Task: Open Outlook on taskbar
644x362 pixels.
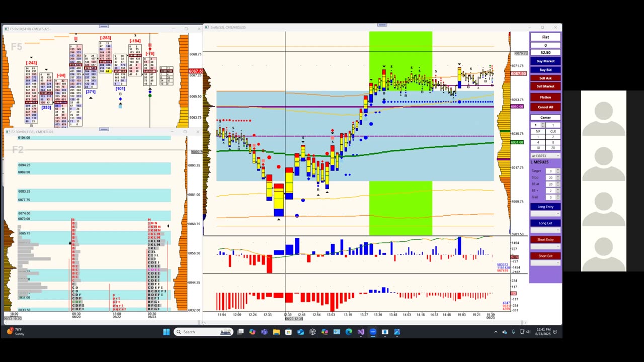Action: coord(300,332)
